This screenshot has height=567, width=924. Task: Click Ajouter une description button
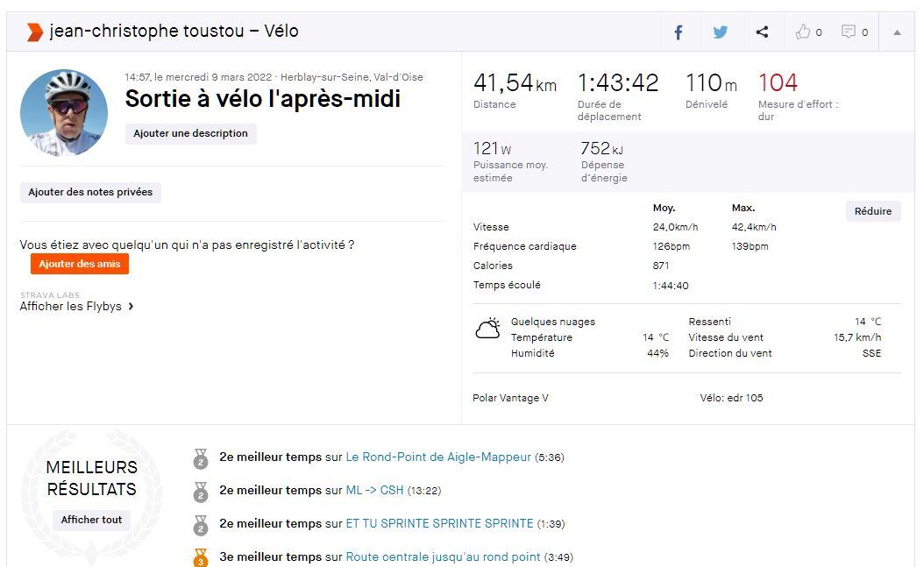pos(191,134)
